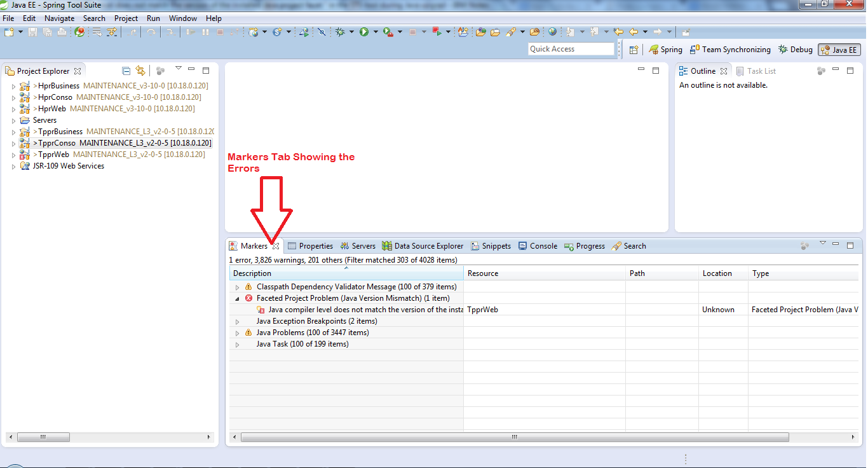Viewport: 868px width, 468px height.
Task: Click the Open Perspective icon
Action: tap(634, 49)
